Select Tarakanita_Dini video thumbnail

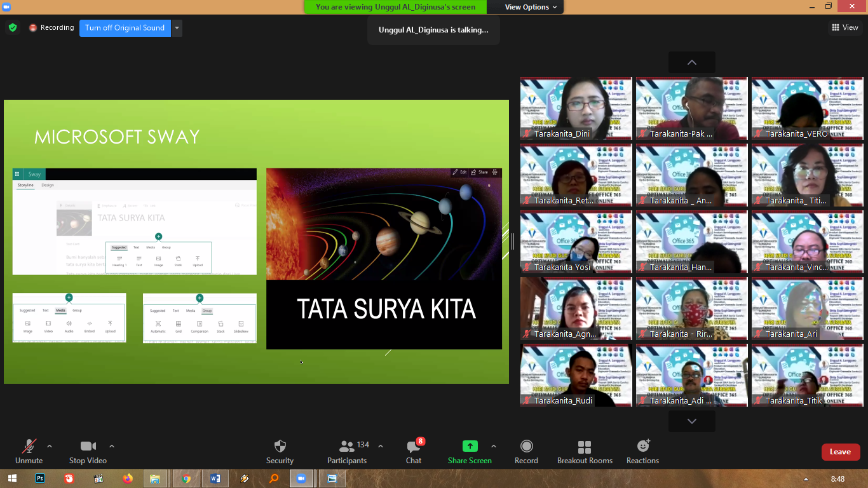tap(576, 108)
